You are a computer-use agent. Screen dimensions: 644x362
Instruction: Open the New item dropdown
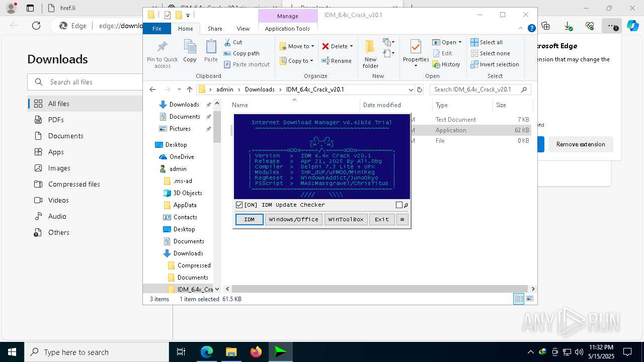388,42
